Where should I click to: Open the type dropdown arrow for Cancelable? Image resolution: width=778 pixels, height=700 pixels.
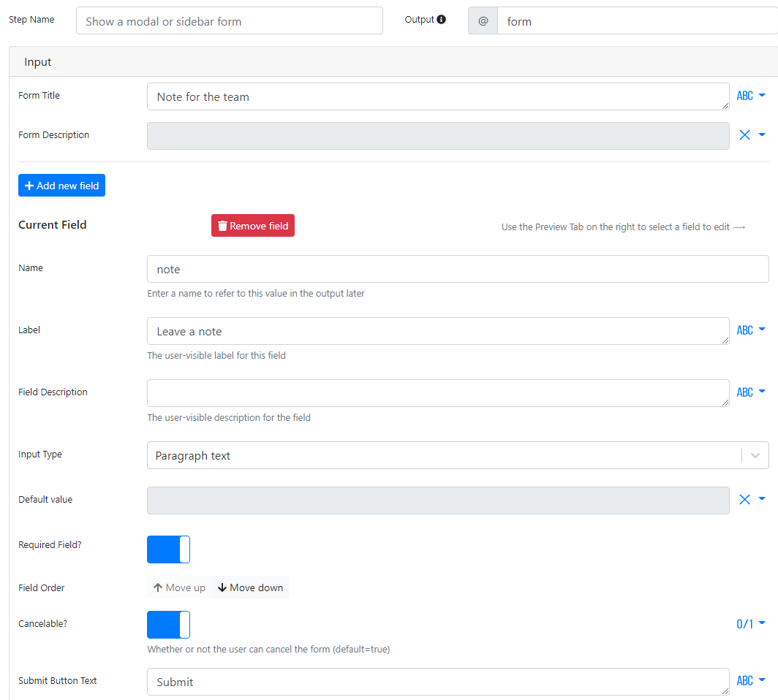point(762,623)
